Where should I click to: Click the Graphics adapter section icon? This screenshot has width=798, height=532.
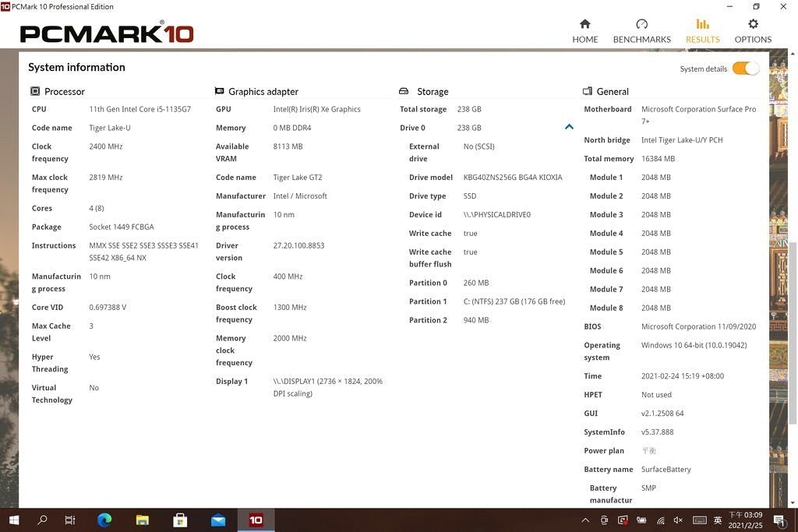coord(219,91)
